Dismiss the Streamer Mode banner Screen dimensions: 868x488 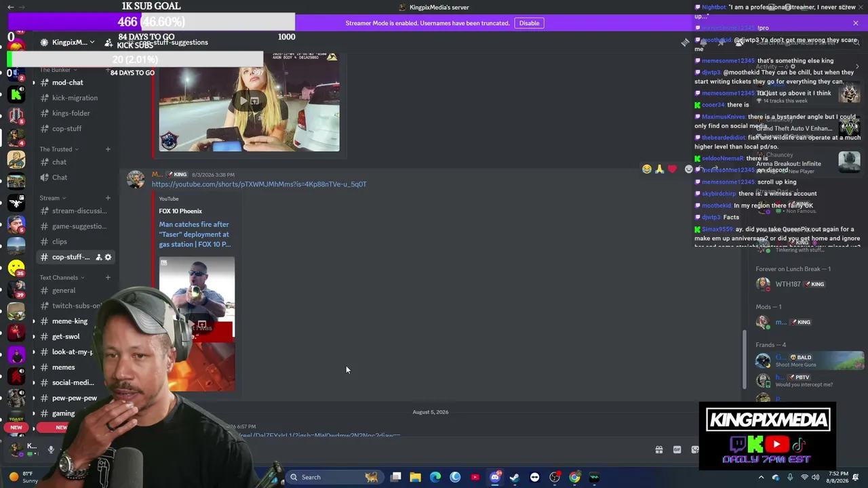point(856,23)
